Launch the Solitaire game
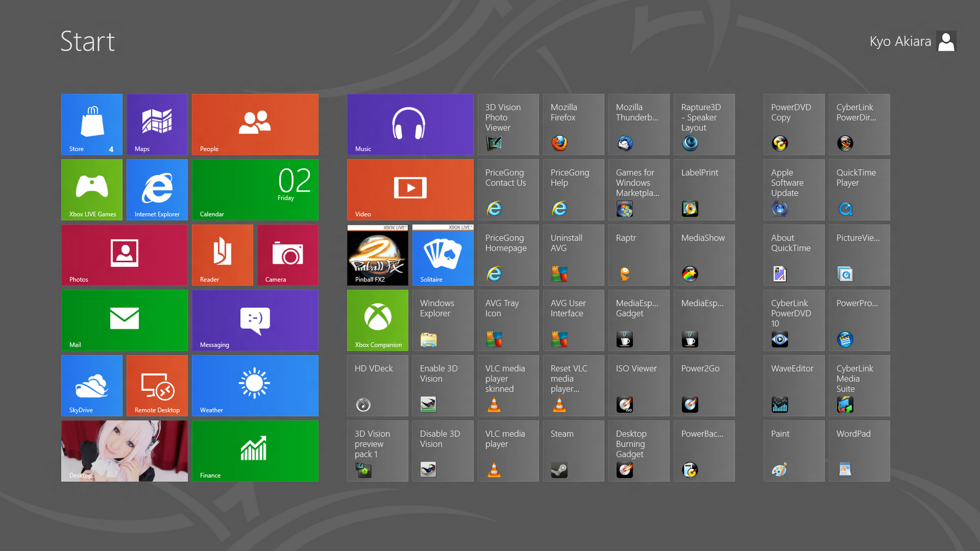This screenshot has width=980, height=551. click(442, 255)
